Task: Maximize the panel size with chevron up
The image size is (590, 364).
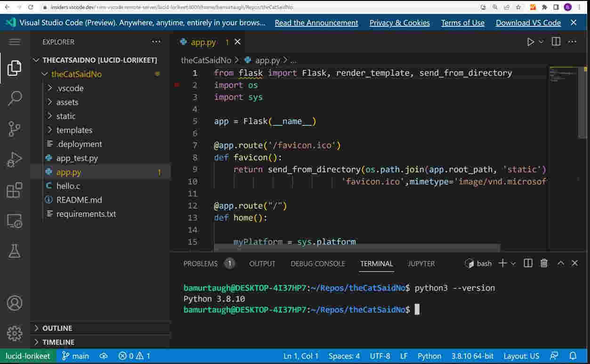Action: (x=560, y=263)
